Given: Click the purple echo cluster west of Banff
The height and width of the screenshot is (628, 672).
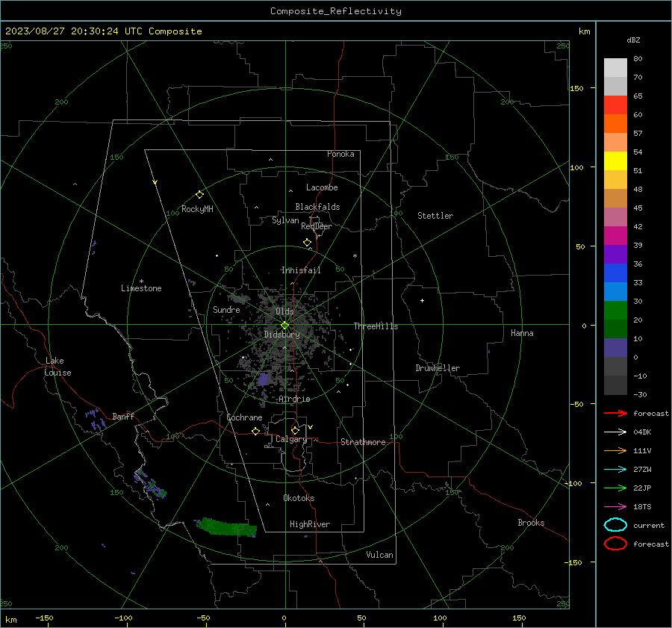Looking at the screenshot, I should 95,419.
